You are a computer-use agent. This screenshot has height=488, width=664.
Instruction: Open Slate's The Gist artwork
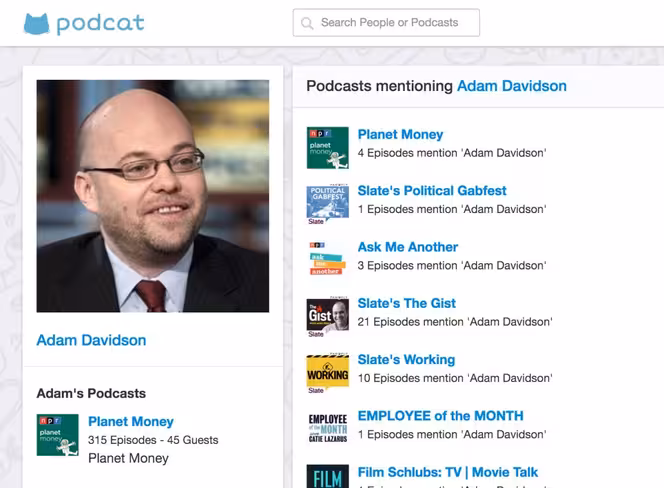328,317
